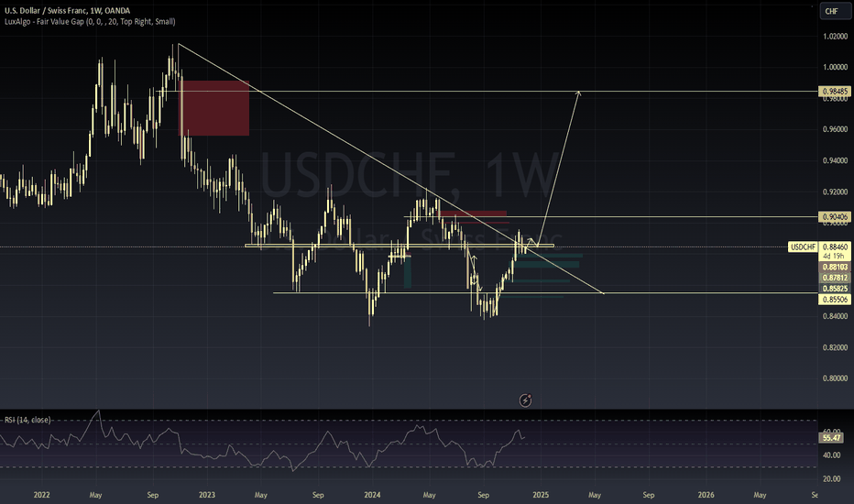The image size is (854, 504).
Task: Click the 0.88103 price label
Action: coord(835,267)
